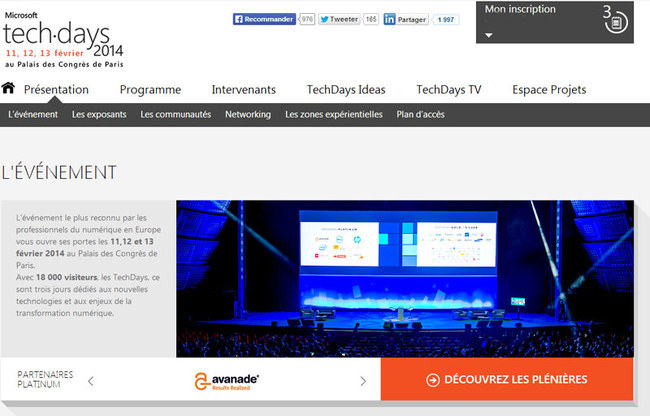Image resolution: width=650 pixels, height=416 pixels.
Task: Click the '11, 12, 13 février' date text
Action: (x=45, y=53)
